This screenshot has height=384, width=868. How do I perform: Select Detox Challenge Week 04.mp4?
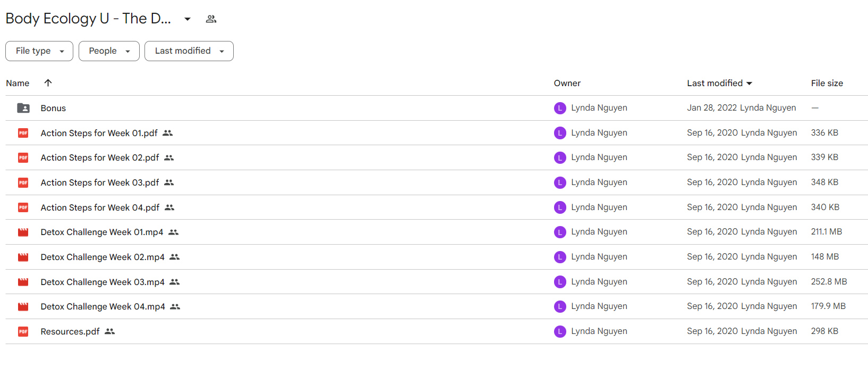(x=103, y=306)
